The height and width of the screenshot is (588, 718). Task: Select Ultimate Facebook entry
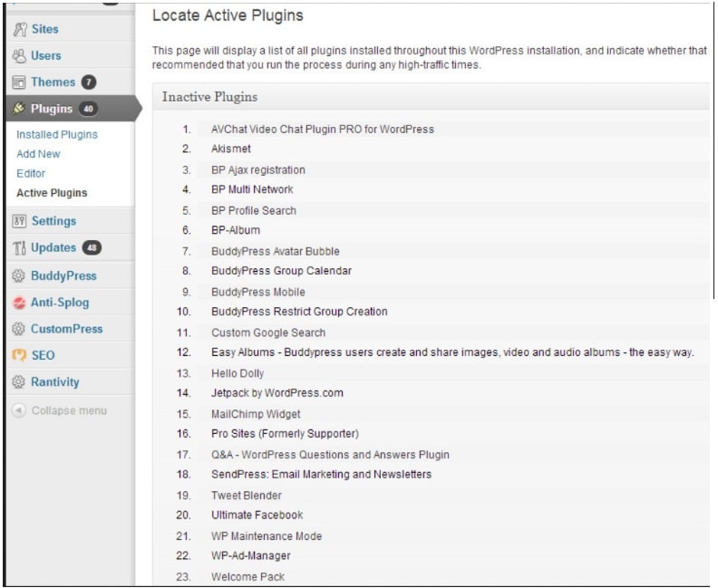257,516
